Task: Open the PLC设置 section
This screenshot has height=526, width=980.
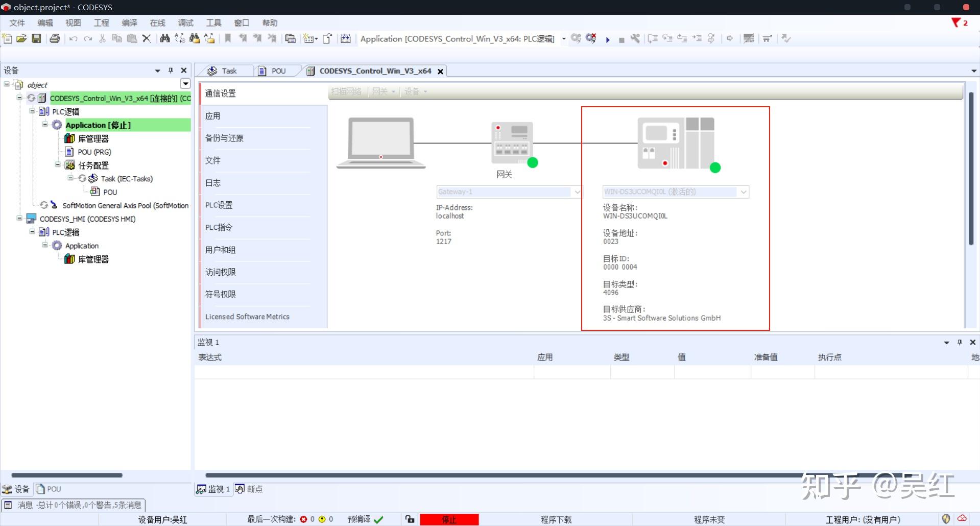Action: (264, 205)
